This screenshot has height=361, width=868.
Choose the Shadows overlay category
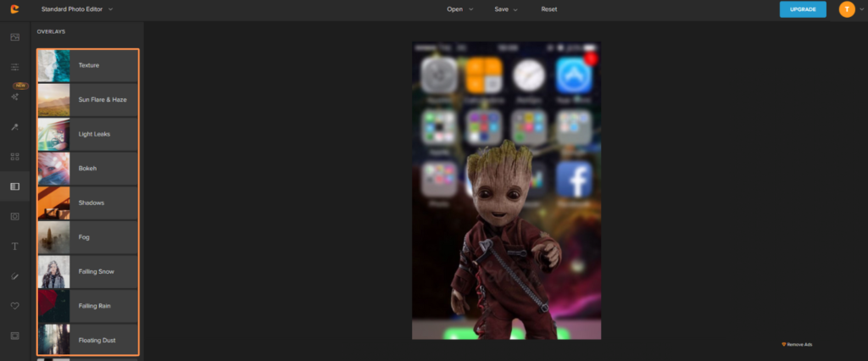coord(87,203)
